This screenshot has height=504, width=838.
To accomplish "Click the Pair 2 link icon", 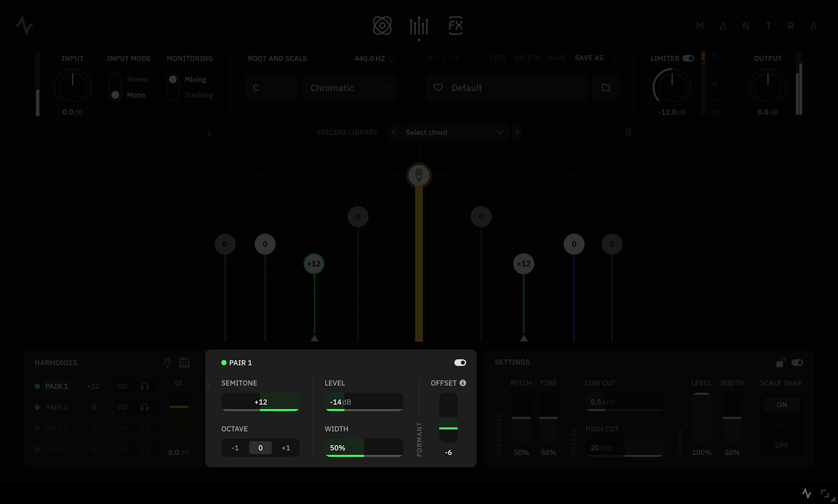I will (x=122, y=407).
